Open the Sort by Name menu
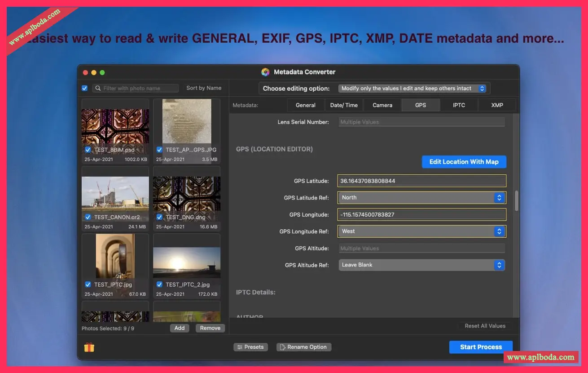The height and width of the screenshot is (373, 588). coord(204,88)
